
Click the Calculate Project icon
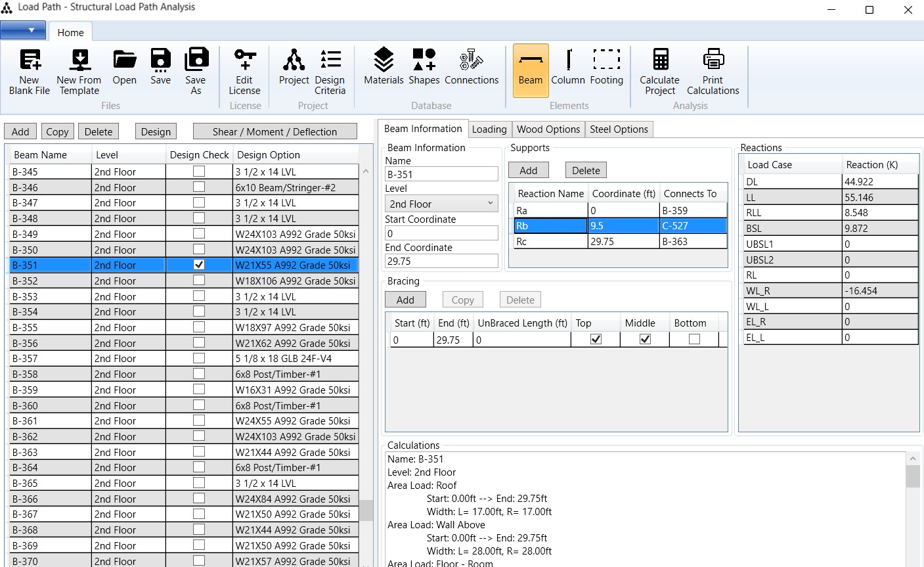[x=660, y=60]
